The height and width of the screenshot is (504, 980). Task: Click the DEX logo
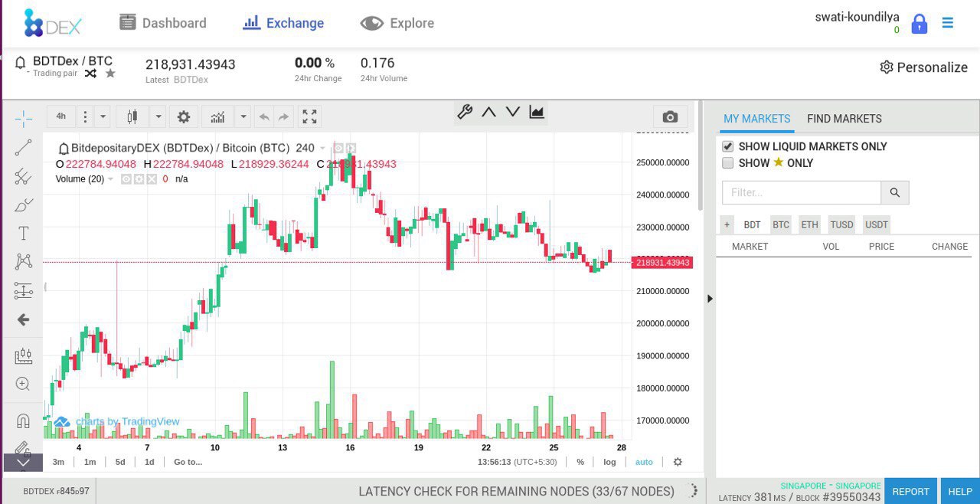(52, 23)
